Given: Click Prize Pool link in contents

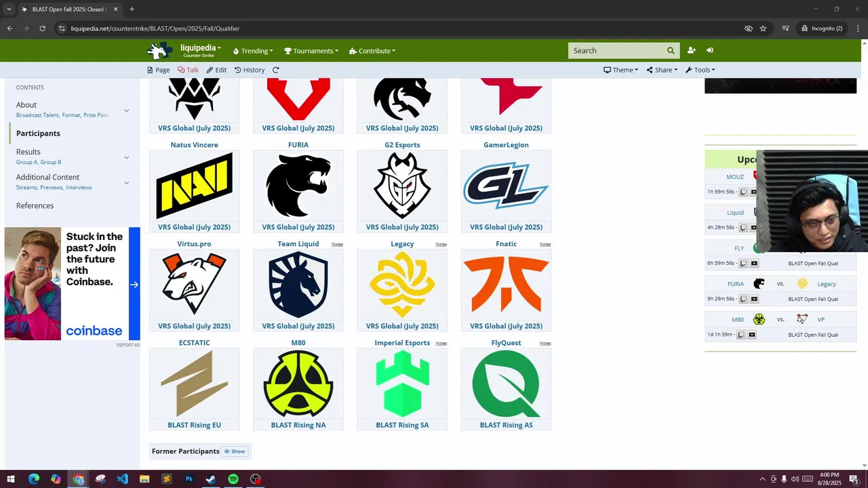Looking at the screenshot, I should pyautogui.click(x=96, y=115).
